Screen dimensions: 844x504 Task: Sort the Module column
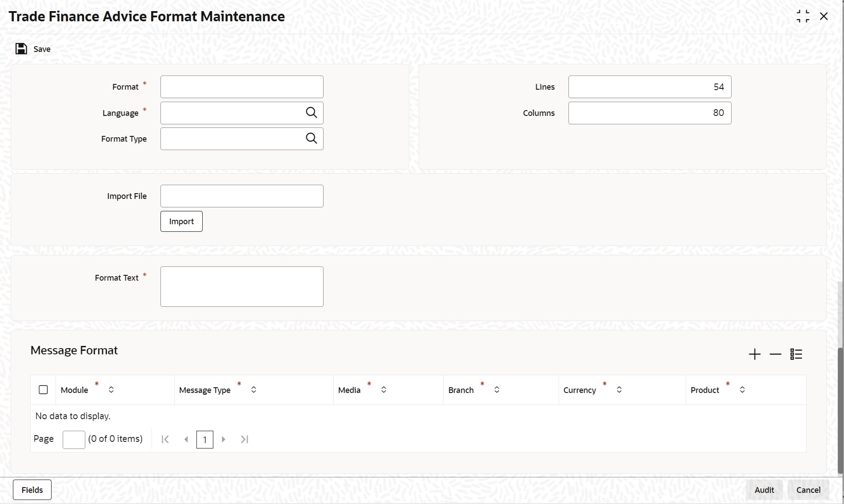111,389
